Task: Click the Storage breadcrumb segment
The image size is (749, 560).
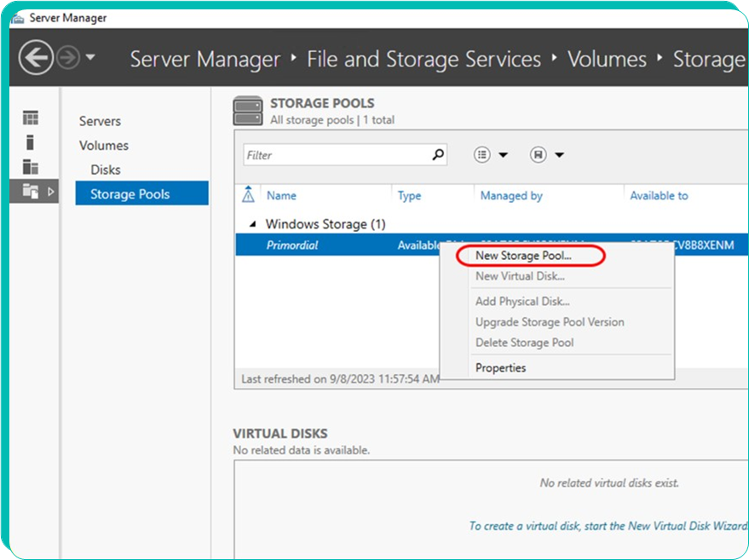Action: (709, 61)
